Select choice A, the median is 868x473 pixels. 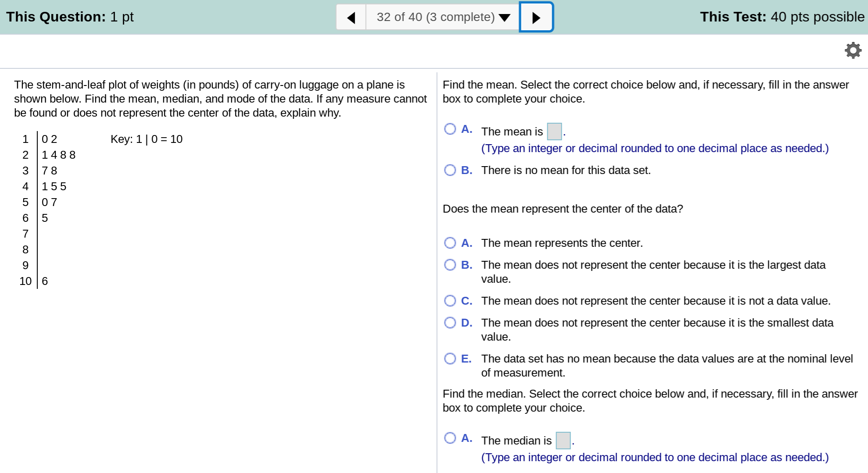coord(450,438)
